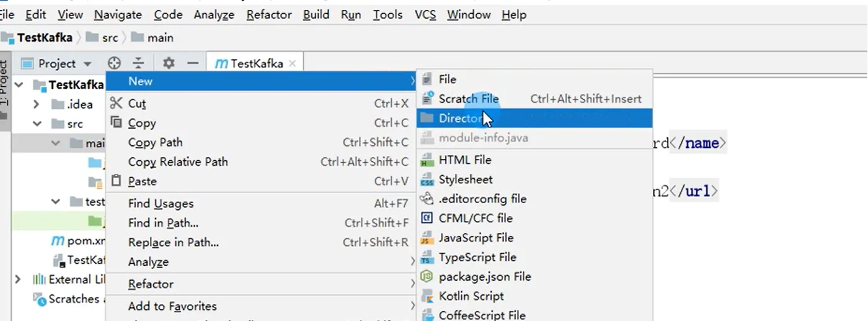Open Project panel settings gear
The height and width of the screenshot is (321, 868).
click(169, 63)
